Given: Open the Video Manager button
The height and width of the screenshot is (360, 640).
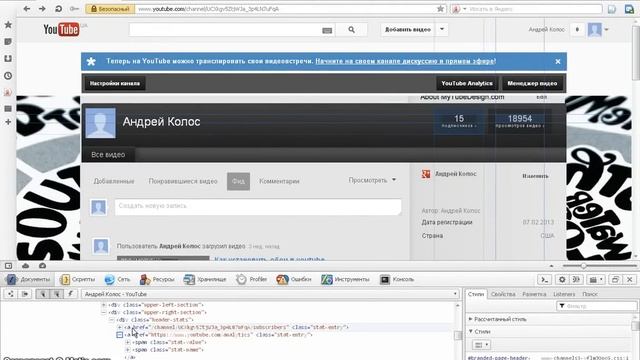Looking at the screenshot, I should coord(532,83).
